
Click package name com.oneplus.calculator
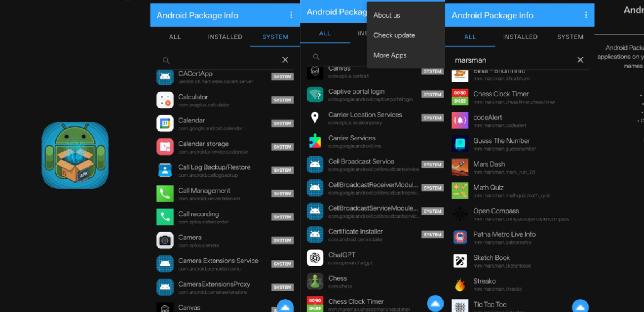[204, 105]
